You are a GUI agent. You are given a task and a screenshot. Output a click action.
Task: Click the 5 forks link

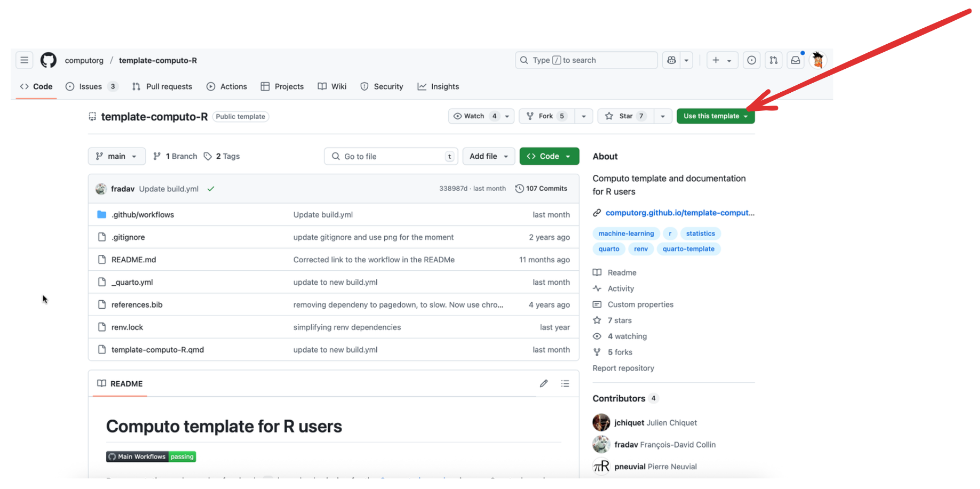[613, 352]
